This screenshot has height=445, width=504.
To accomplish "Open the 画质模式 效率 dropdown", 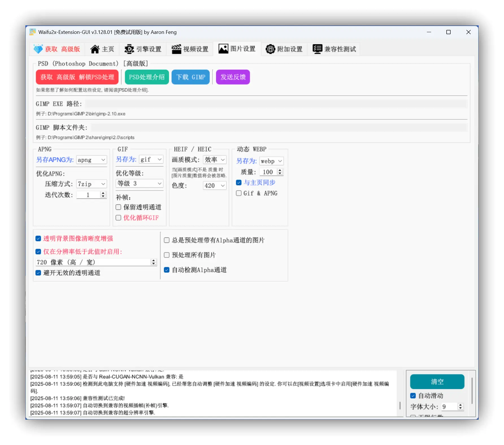I will click(215, 160).
